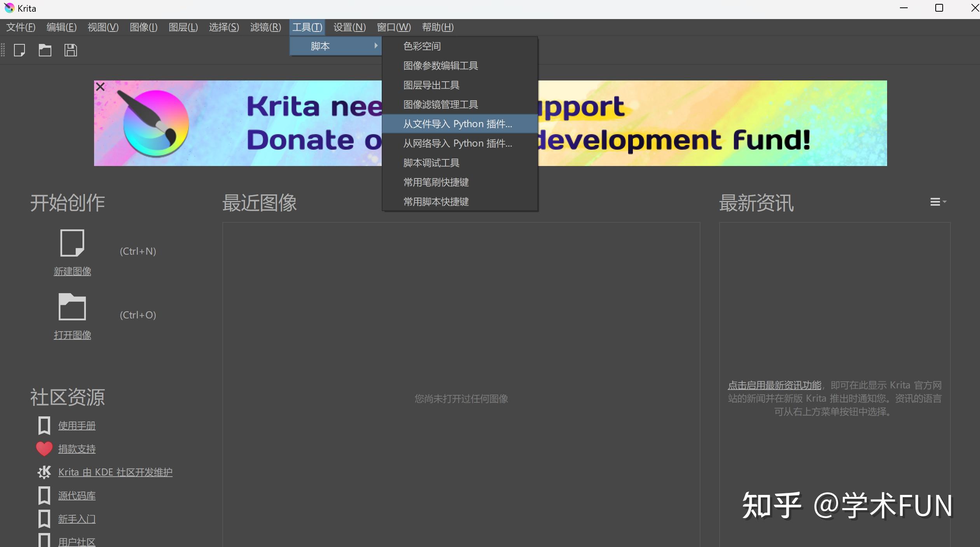This screenshot has width=980, height=547.
Task: Click the icon beside 新手入门
Action: pos(44,519)
